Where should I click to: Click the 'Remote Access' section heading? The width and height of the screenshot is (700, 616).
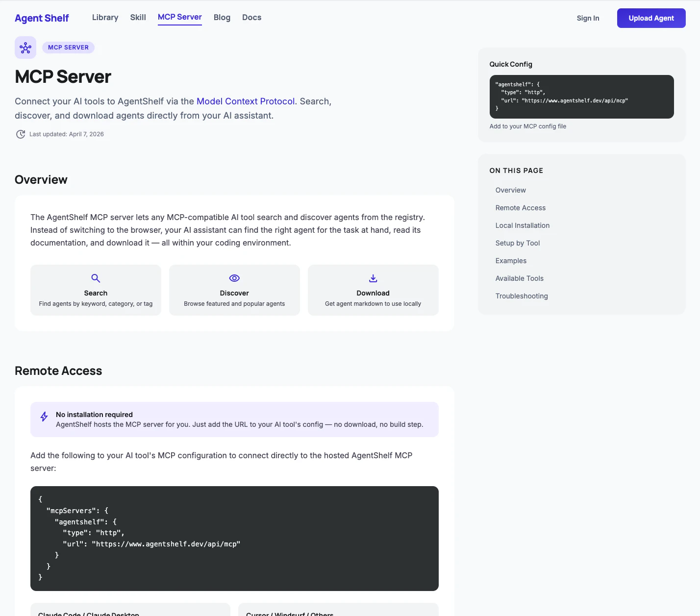58,371
